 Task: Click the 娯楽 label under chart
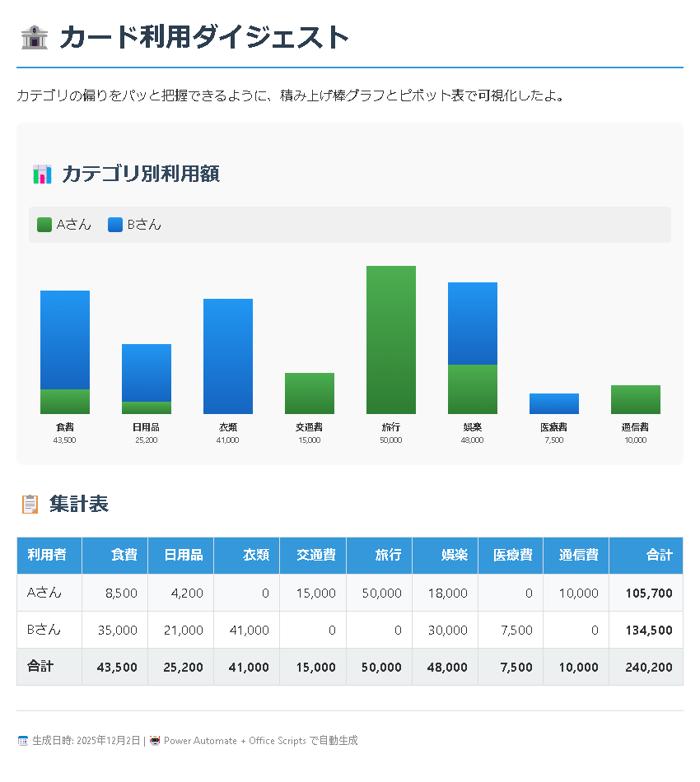click(x=473, y=427)
